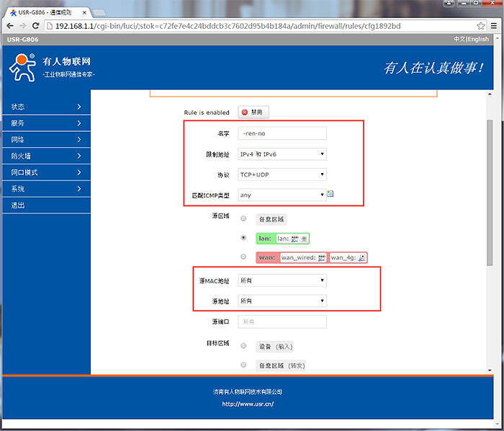
Task: Open the TCP+UDP protocol dropdown
Action: pos(282,174)
